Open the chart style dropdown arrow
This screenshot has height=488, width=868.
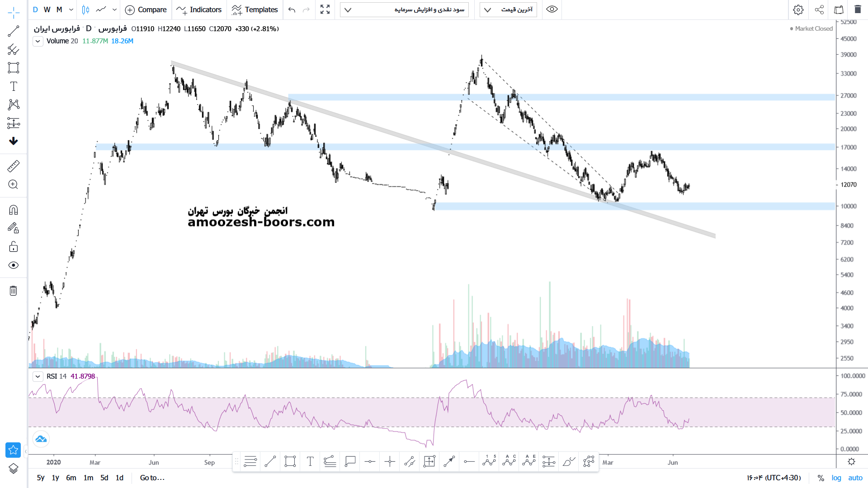(x=115, y=9)
